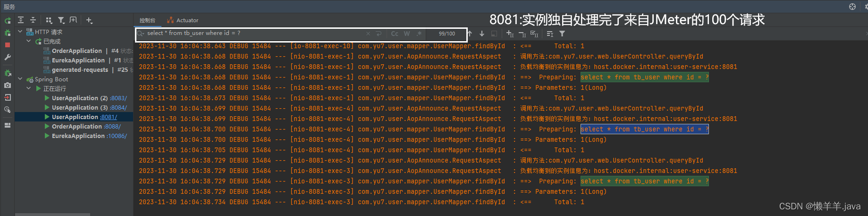Screen dimensions: 868x216
Task: Click blue-highlighted select statement in log
Action: tap(644, 129)
